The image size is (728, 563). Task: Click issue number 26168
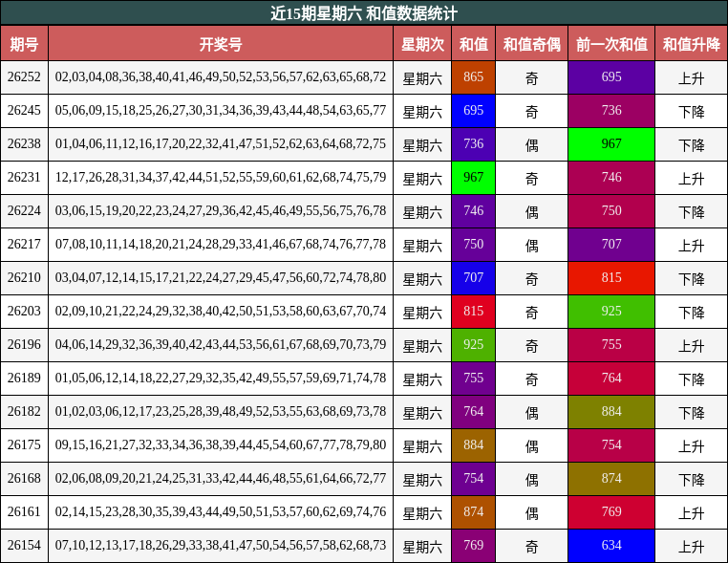(x=24, y=478)
